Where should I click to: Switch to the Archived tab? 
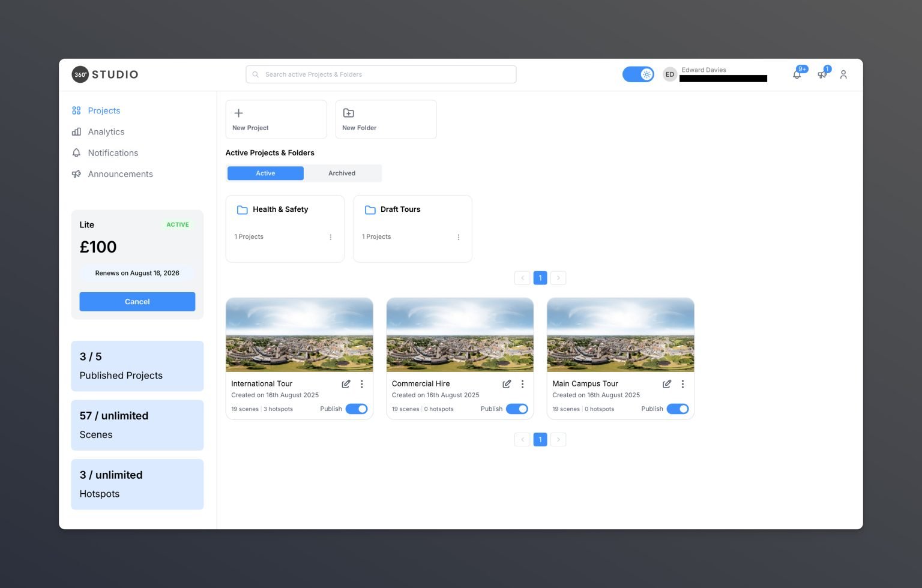[342, 173]
